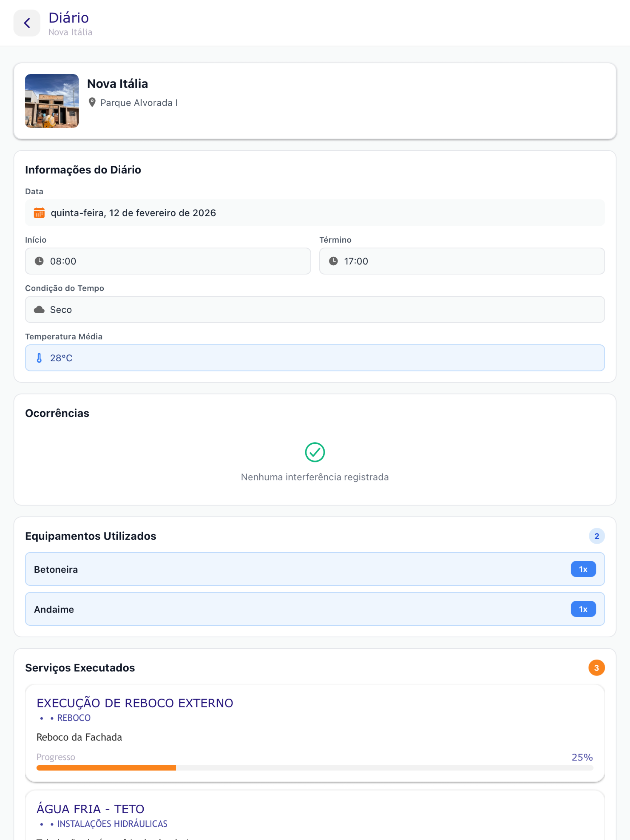Click the clock icon in Início field
Viewport: 630px width, 840px height.
39,261
